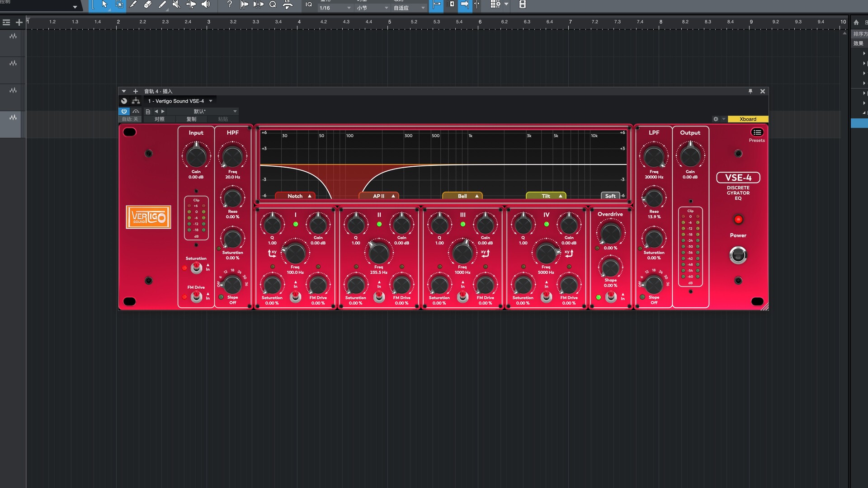Toggle plugin bypass power button

pyautogui.click(x=124, y=111)
